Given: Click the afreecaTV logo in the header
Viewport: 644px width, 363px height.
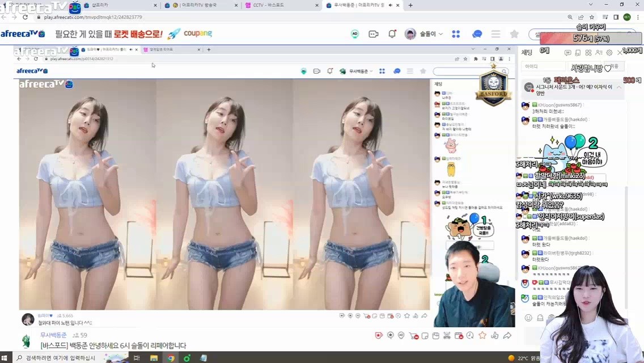Looking at the screenshot, I should tap(23, 34).
